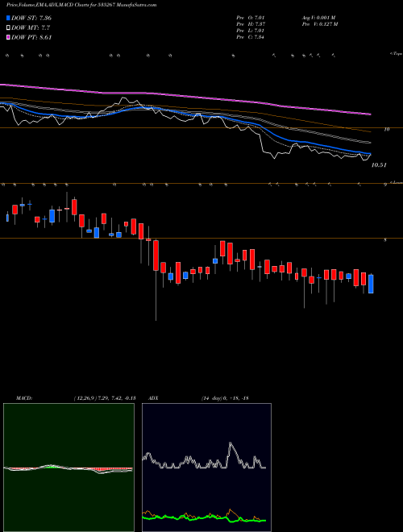Viewport: 403px width, 532px height.
Task: Click the white DOW MT legend swatch
Action: (x=9, y=28)
